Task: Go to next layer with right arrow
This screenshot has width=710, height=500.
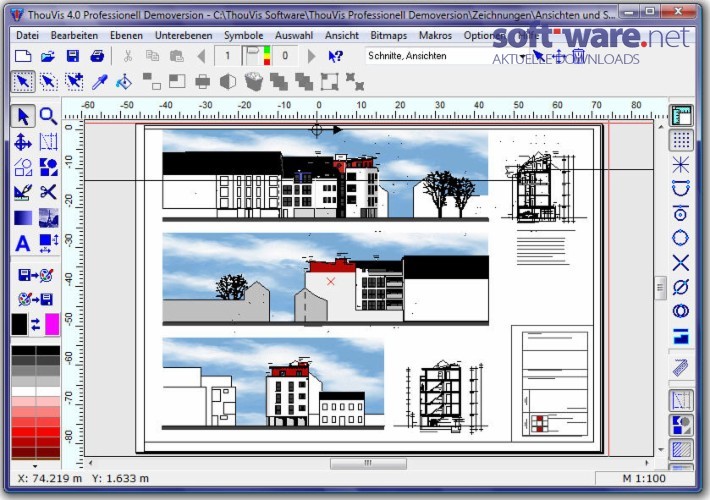Action: pos(311,56)
